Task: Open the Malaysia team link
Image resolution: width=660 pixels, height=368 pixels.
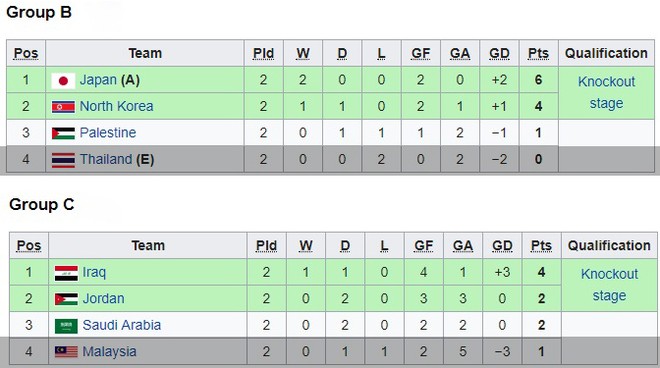Action: 109,352
